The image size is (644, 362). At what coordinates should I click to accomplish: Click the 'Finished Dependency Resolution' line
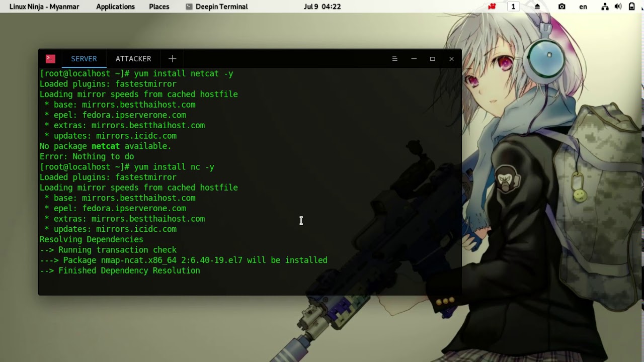tap(120, 270)
